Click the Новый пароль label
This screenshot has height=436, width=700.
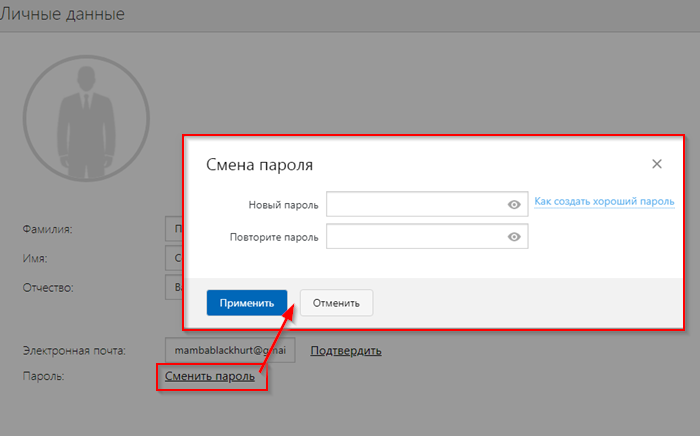tap(283, 205)
